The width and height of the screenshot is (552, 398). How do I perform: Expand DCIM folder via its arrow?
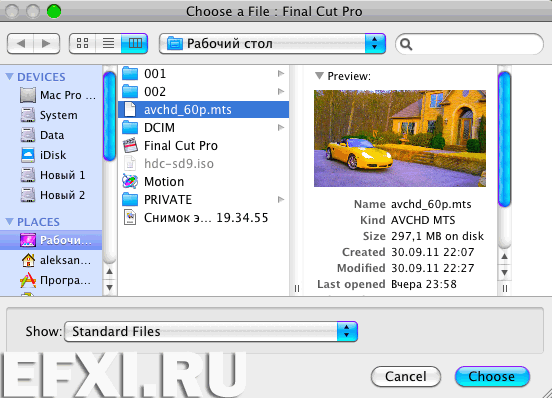pyautogui.click(x=281, y=127)
